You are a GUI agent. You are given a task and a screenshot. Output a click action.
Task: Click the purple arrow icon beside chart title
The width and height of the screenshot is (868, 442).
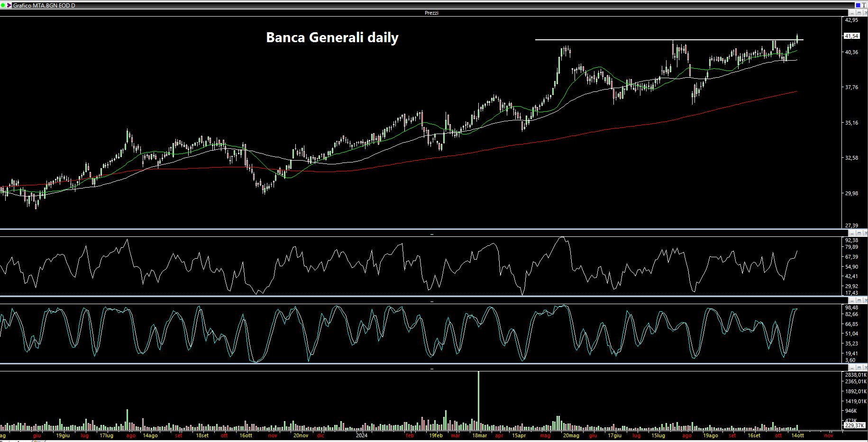[9, 5]
